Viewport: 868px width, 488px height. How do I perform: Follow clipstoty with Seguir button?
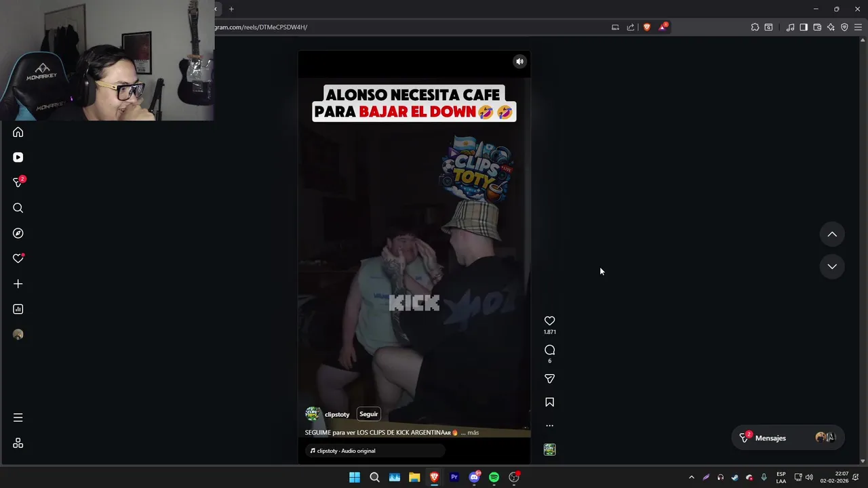[369, 414]
